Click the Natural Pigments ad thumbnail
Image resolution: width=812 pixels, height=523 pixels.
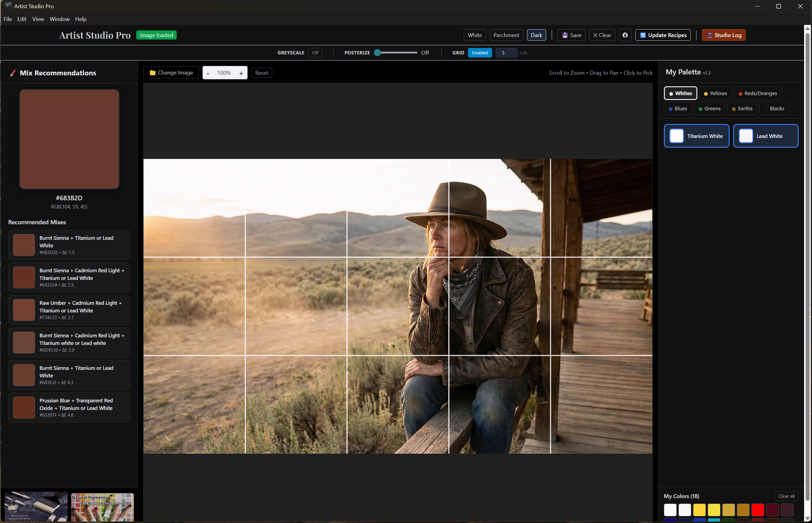coord(102,507)
